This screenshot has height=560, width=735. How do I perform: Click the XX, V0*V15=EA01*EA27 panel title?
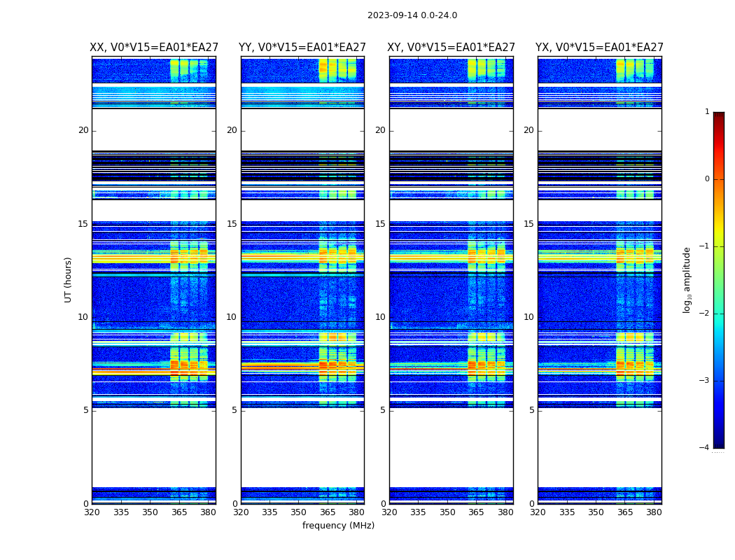coord(154,48)
